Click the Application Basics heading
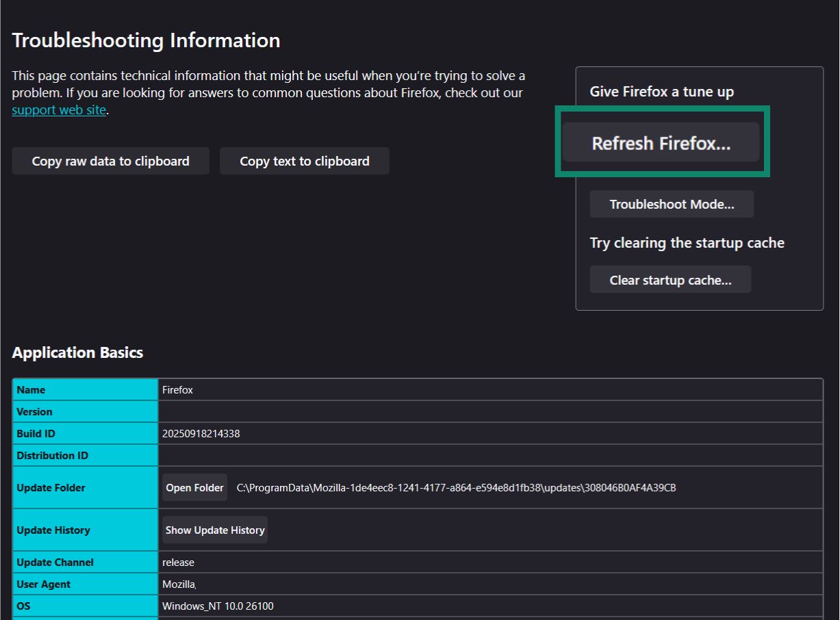Screen dimensions: 840x620 click(x=77, y=352)
